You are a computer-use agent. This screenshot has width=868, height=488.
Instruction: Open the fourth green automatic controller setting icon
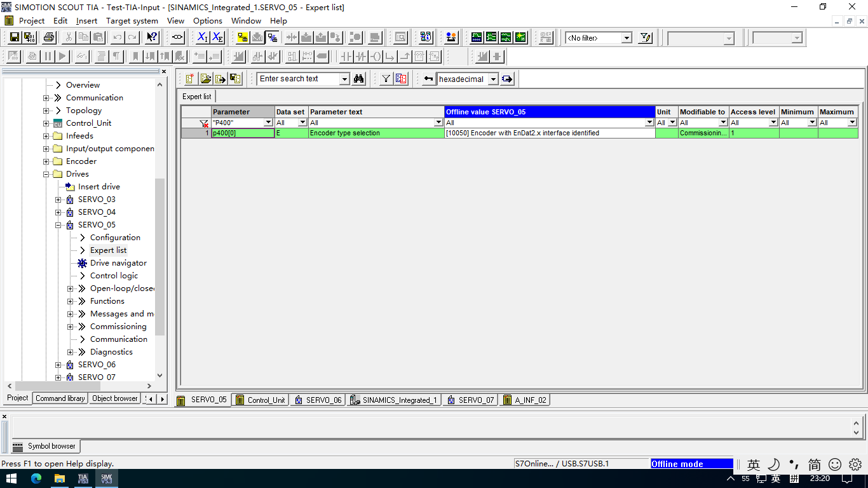(520, 37)
